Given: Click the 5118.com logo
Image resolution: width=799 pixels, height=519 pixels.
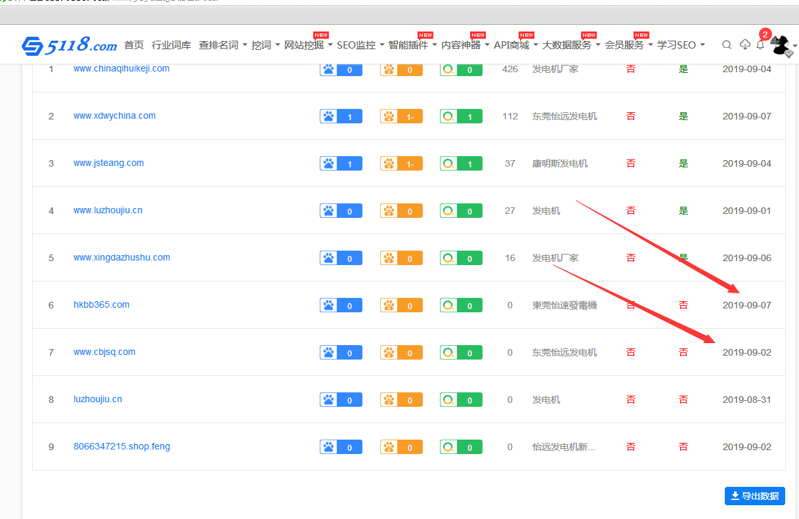Looking at the screenshot, I should click(x=69, y=45).
